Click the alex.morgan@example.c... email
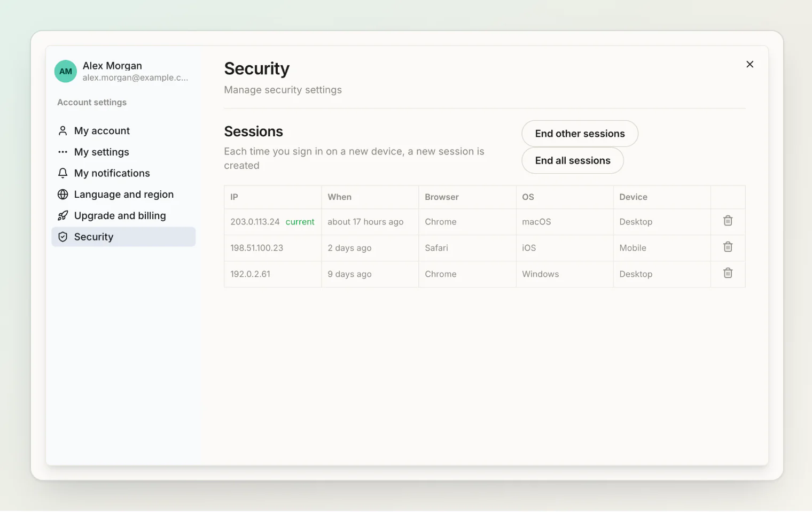Viewport: 812px width, 512px height. [135, 77]
